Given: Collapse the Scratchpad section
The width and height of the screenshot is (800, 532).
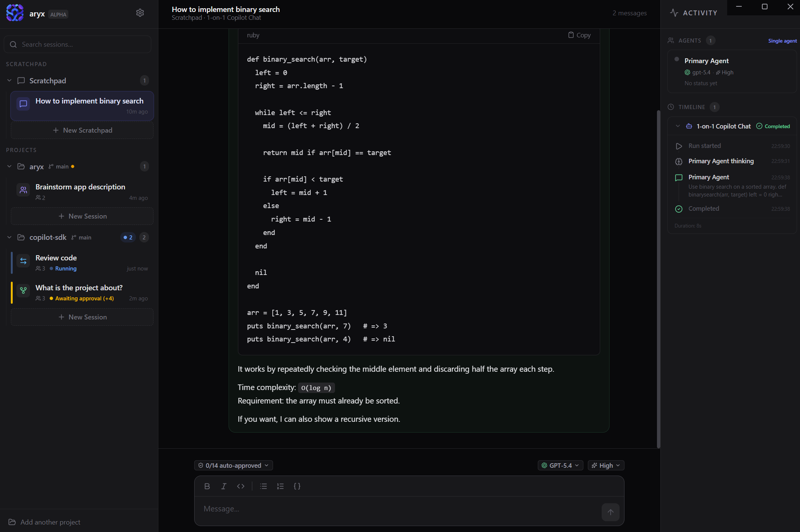Looking at the screenshot, I should [x=9, y=81].
